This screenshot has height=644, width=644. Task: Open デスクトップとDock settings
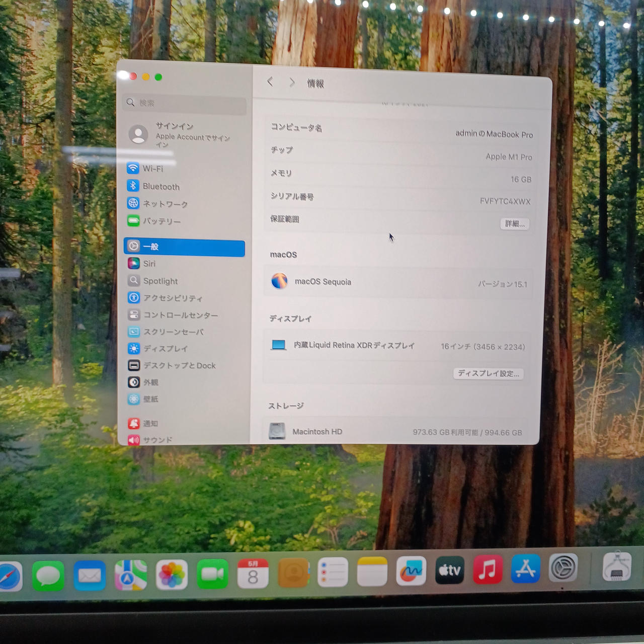(x=179, y=365)
